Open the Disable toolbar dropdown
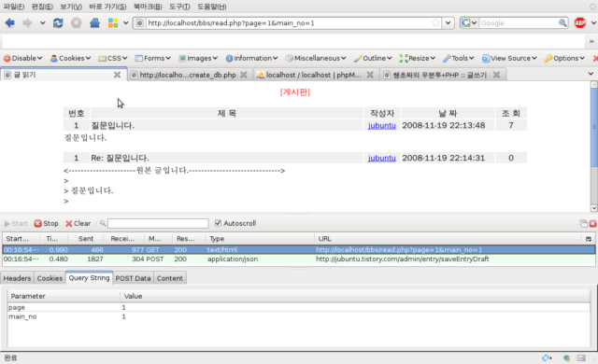This screenshot has width=598, height=364. pyautogui.click(x=22, y=58)
